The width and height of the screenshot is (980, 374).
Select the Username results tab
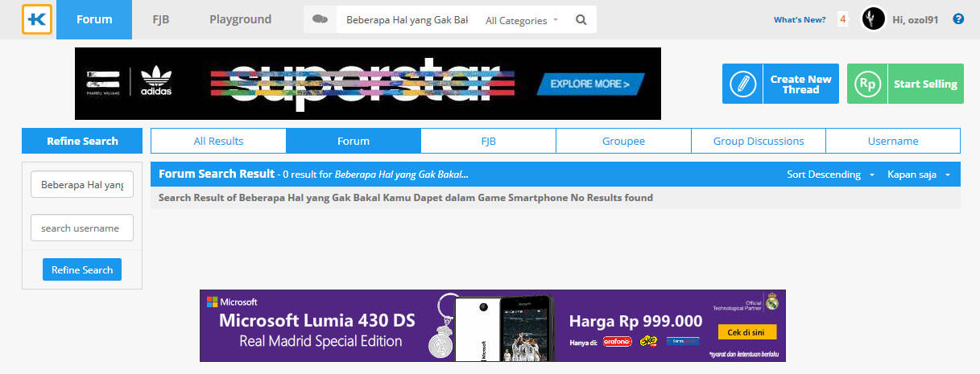[x=893, y=141]
